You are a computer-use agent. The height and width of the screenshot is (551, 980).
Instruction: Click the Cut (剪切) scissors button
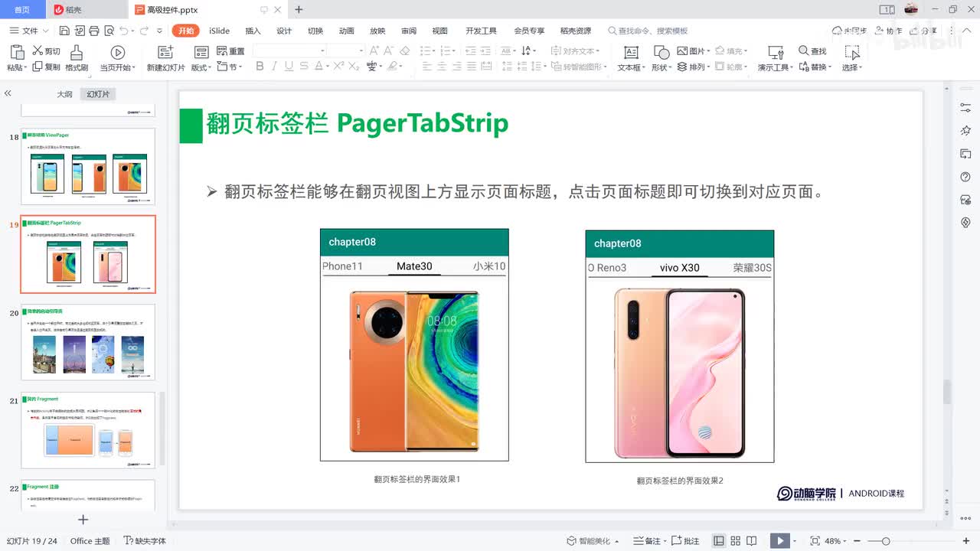46,51
